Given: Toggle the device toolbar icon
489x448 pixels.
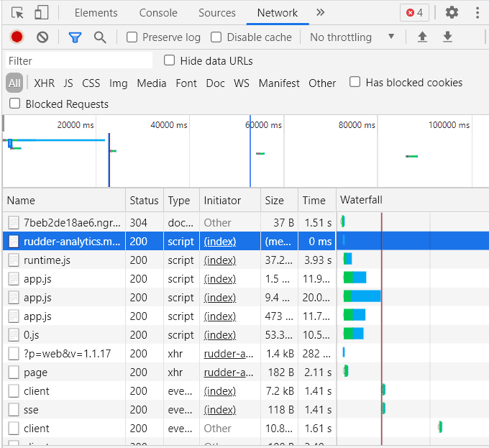Looking at the screenshot, I should pos(41,12).
